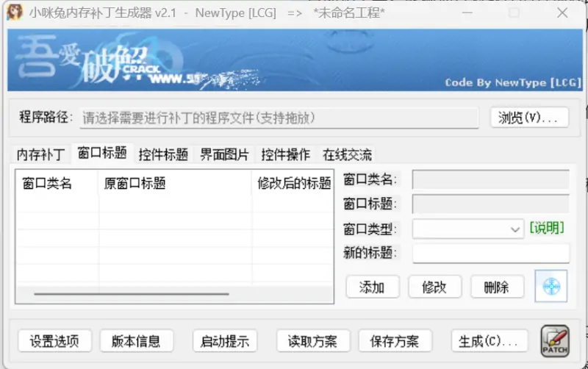Click the green [说明] link

click(547, 229)
